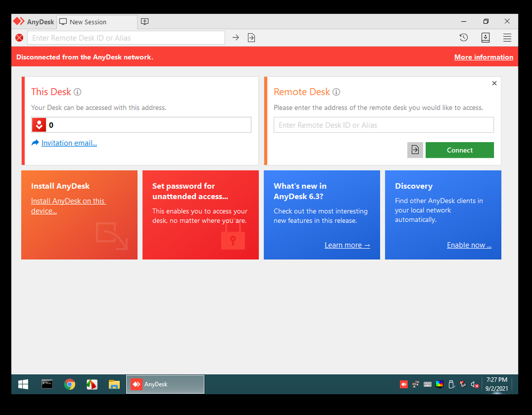Open Set password for unattended access tile
This screenshot has height=415, width=532.
(201, 215)
